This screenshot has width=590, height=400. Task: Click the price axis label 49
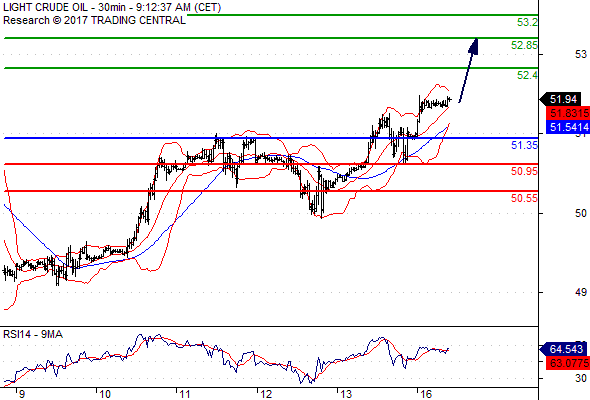[x=581, y=292]
